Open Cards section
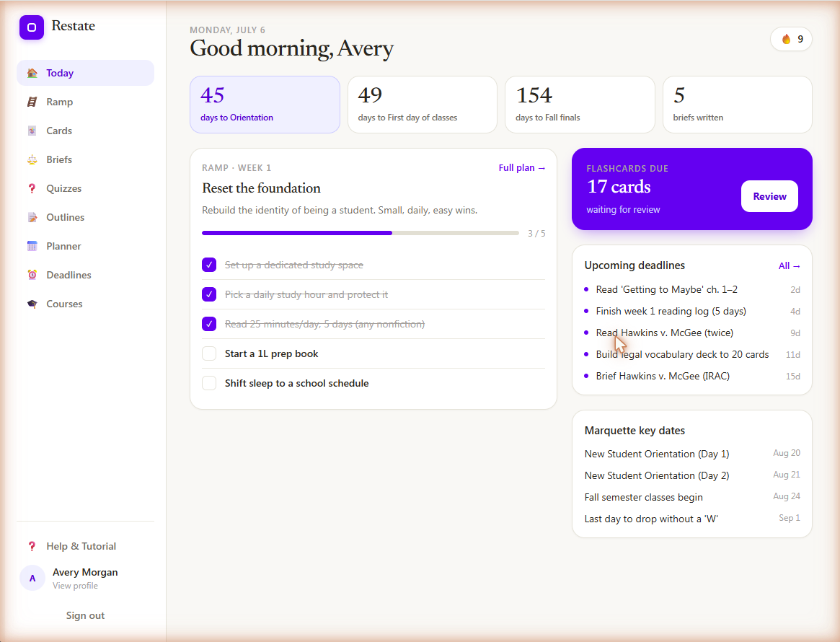 pos(85,131)
